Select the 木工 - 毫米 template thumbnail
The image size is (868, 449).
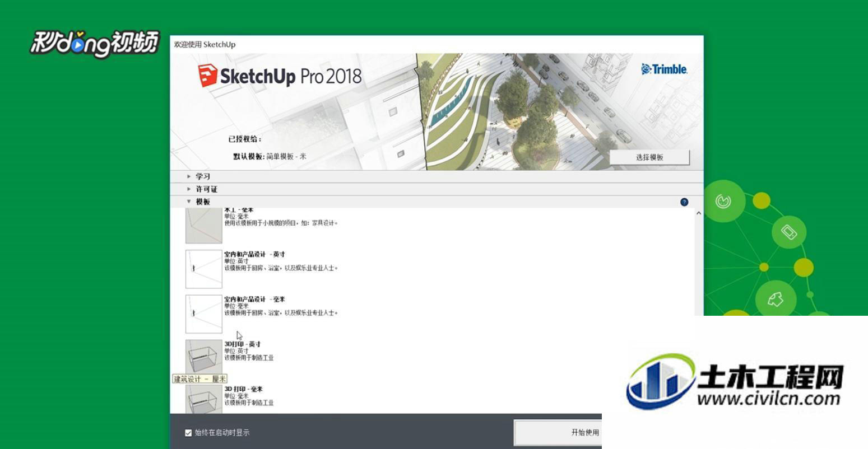point(204,226)
